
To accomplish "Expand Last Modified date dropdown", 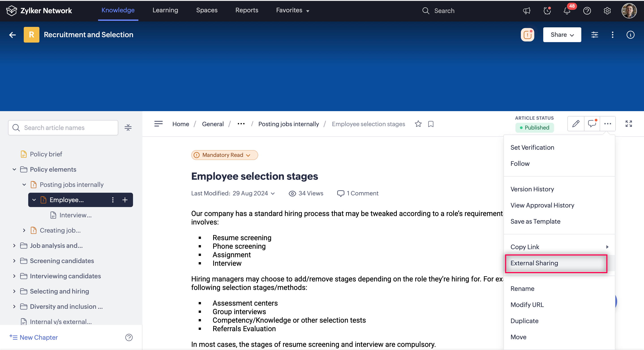I will tap(273, 193).
